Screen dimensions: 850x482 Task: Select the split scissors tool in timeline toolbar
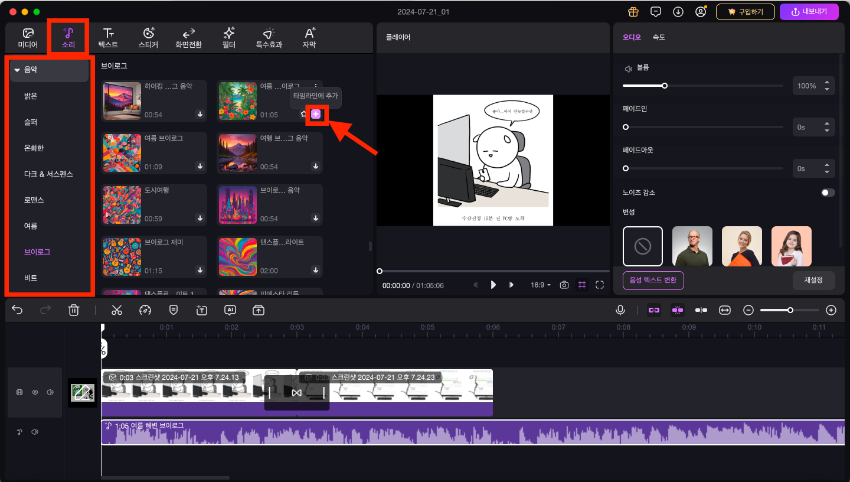coord(116,310)
